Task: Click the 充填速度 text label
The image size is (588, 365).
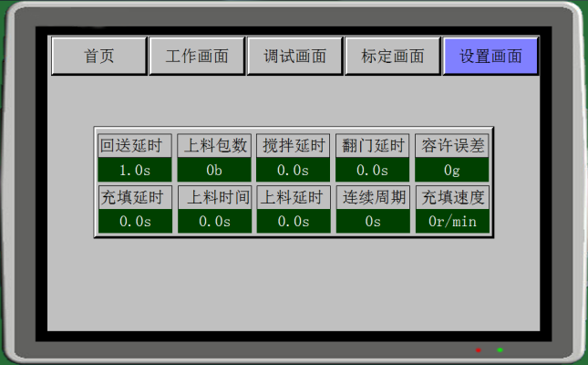Action: (x=452, y=197)
